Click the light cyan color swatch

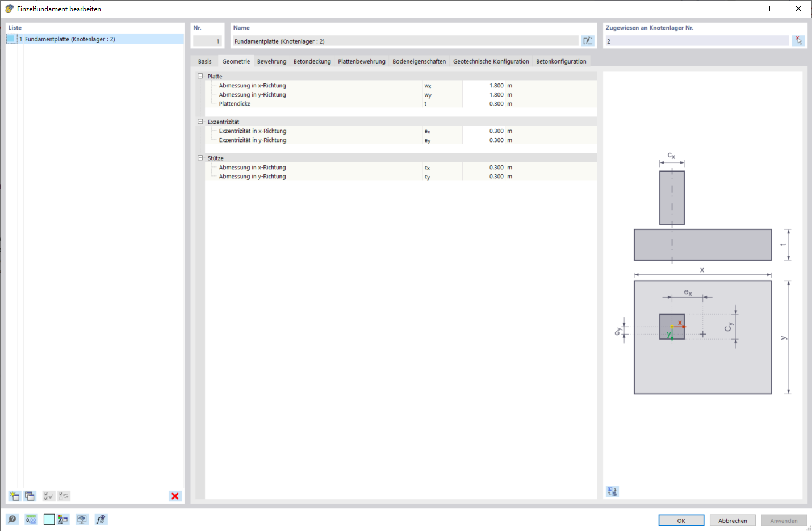point(49,519)
